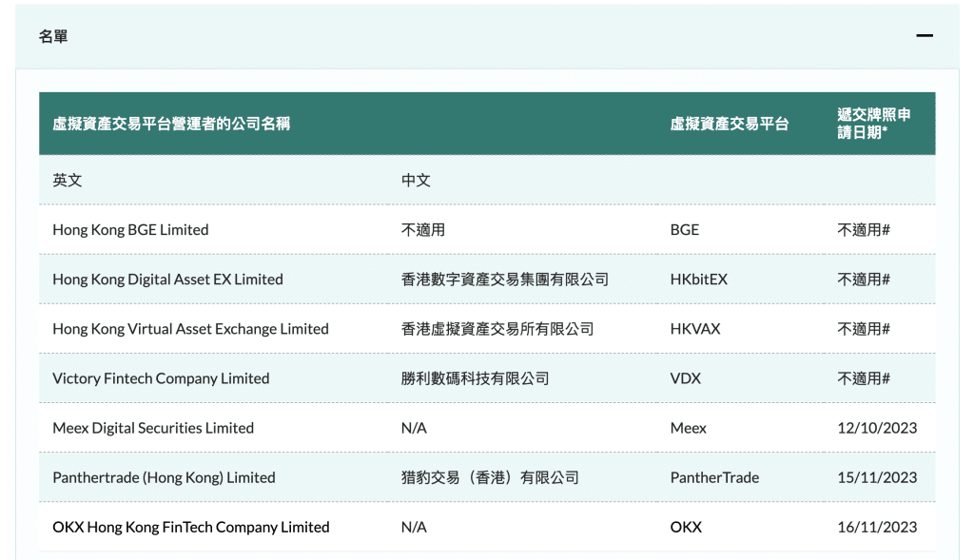
Task: Select Hong Kong Digital Asset EX Limited
Action: pos(167,280)
